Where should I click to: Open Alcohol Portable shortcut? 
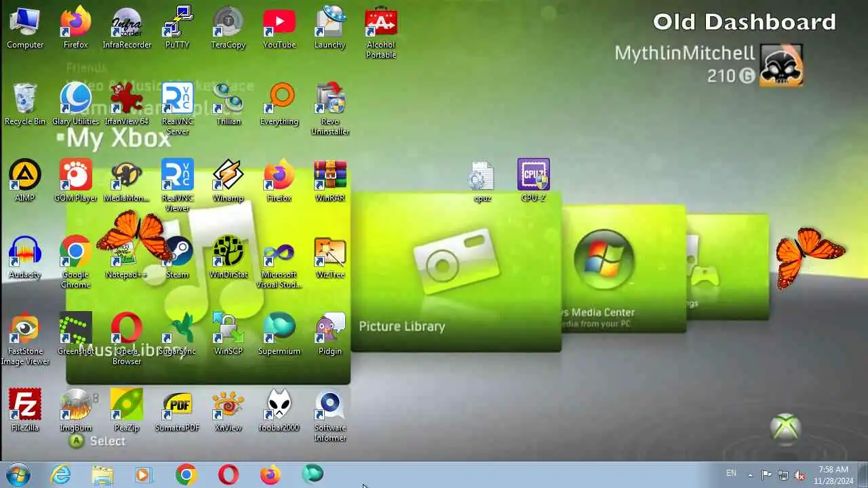pos(381,33)
